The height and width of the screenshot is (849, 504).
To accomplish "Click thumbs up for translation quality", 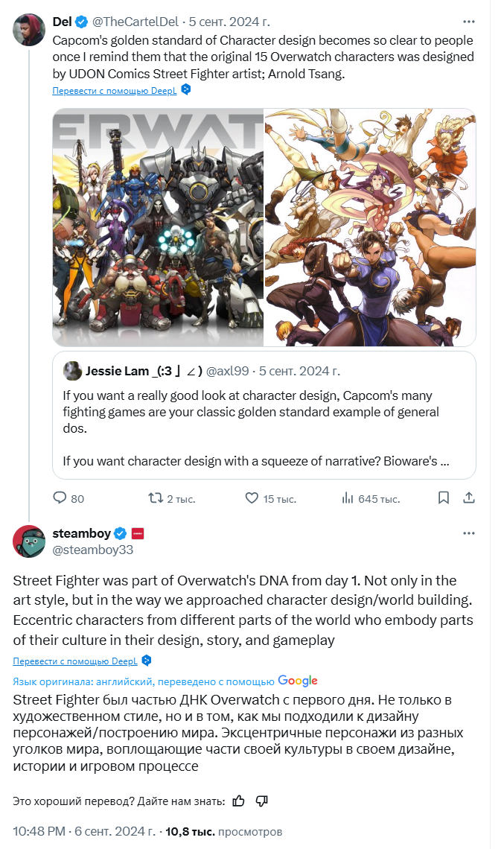I will (238, 801).
